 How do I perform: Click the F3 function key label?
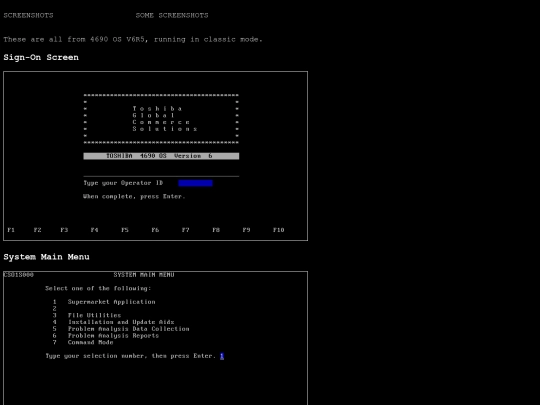pyautogui.click(x=64, y=230)
